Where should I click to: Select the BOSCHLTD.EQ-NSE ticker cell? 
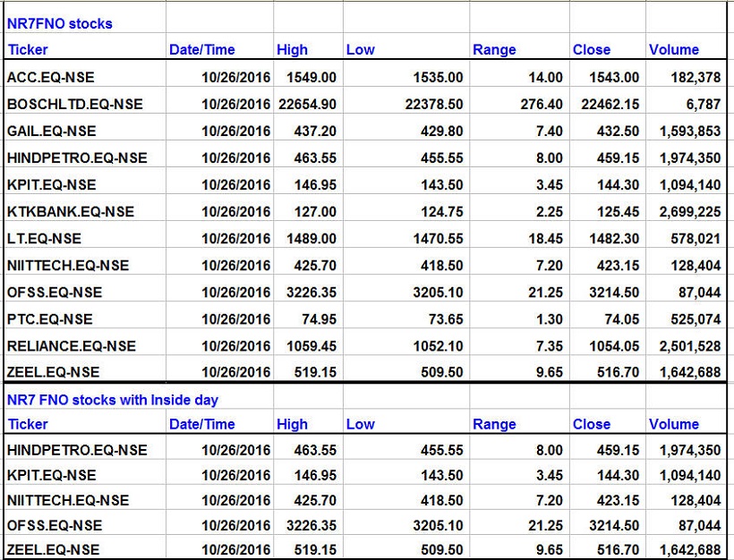coord(74,105)
